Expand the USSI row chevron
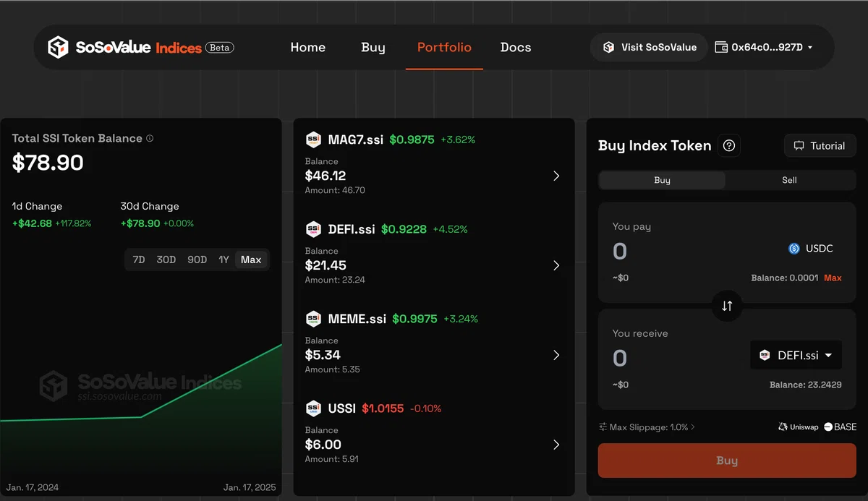Viewport: 868px width, 501px height. click(x=556, y=445)
